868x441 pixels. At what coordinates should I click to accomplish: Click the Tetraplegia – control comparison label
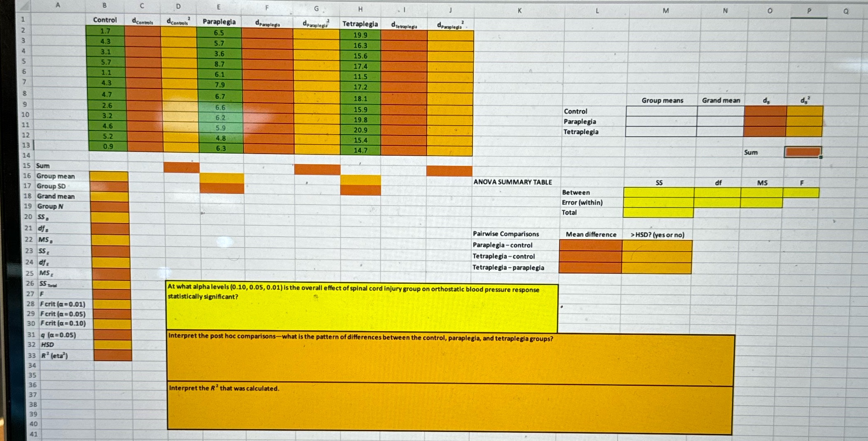[x=503, y=256]
